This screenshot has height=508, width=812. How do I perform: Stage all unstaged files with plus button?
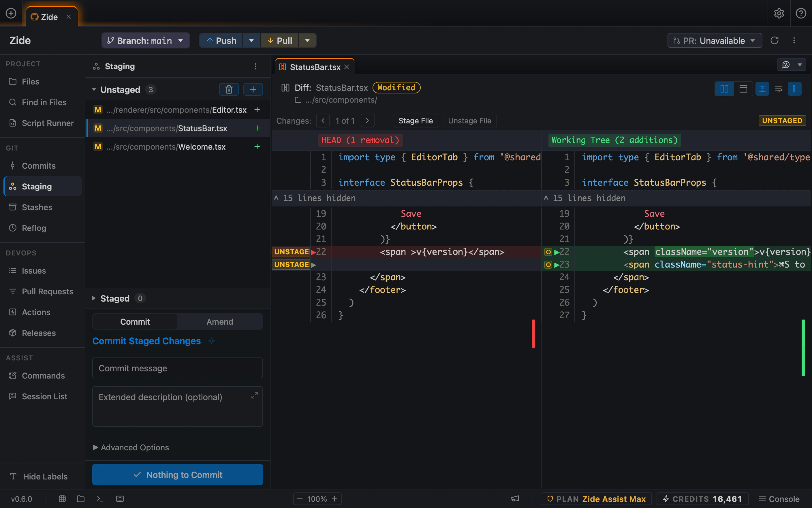click(x=253, y=89)
